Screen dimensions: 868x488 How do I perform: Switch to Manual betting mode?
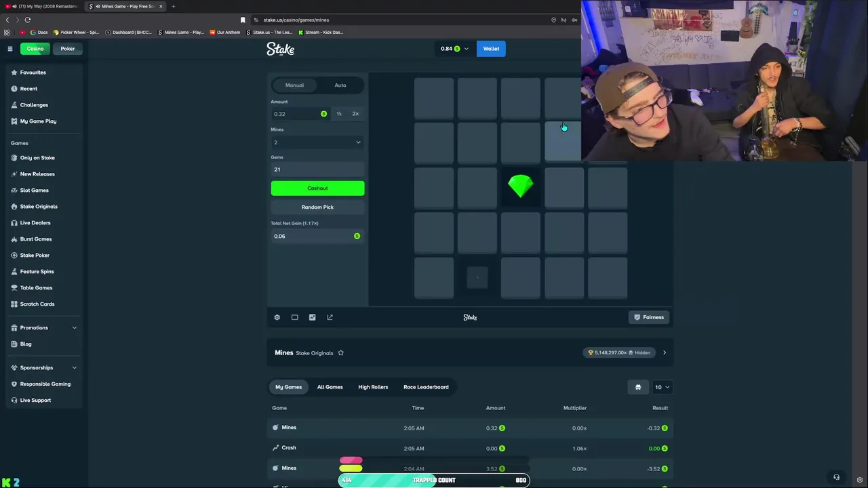pyautogui.click(x=294, y=85)
